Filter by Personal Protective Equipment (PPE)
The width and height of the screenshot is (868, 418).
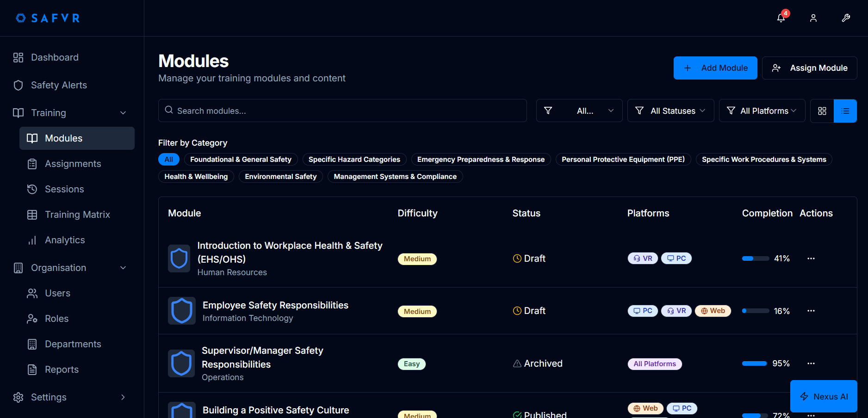coord(623,160)
